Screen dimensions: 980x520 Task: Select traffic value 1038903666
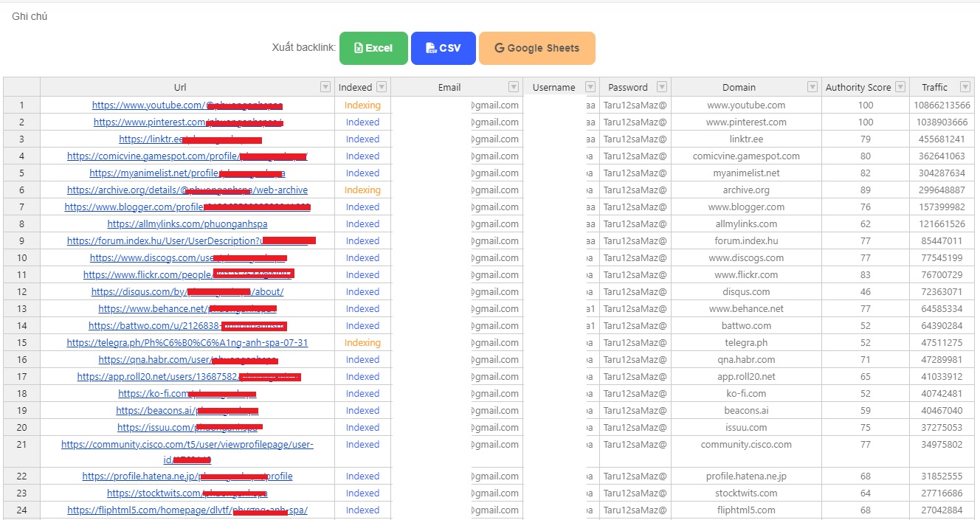click(x=942, y=122)
